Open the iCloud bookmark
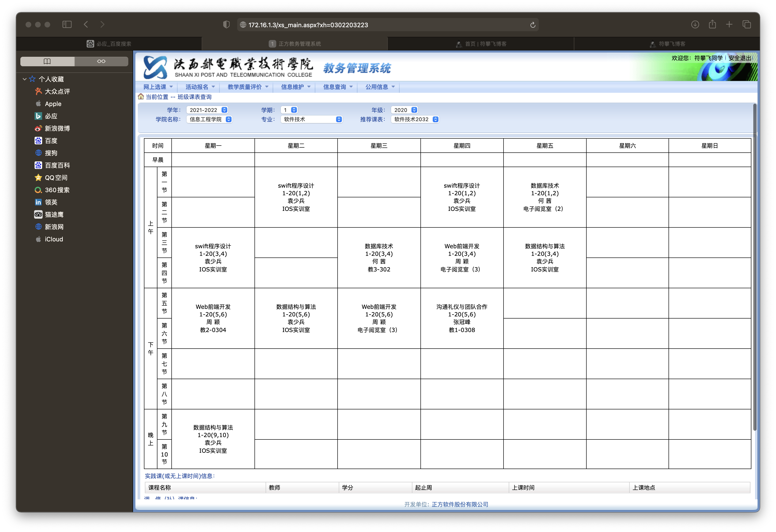 pos(49,239)
